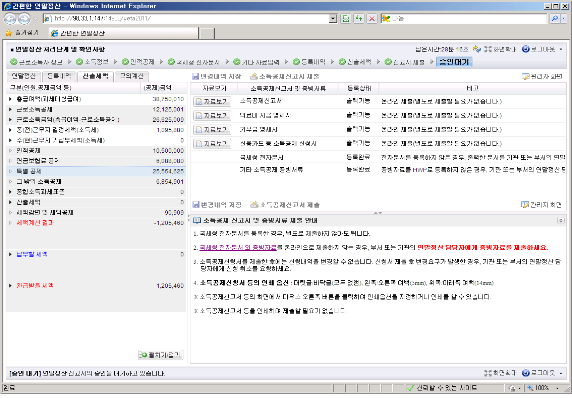Expand the 인적공제 row in the tax list
Screen dimensions: 572x398
pyautogui.click(x=10, y=151)
